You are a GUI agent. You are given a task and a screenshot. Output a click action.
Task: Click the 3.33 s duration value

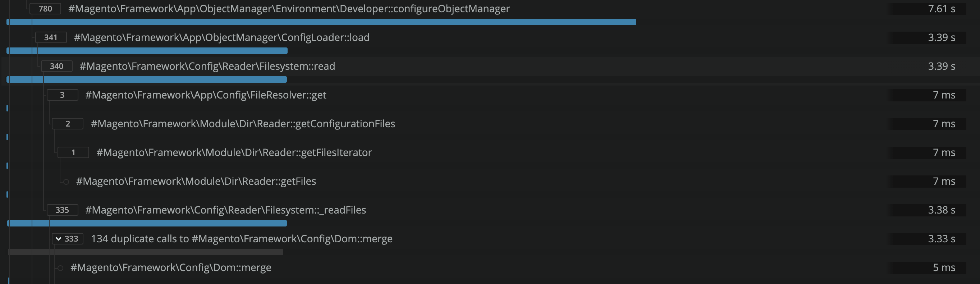(942, 239)
